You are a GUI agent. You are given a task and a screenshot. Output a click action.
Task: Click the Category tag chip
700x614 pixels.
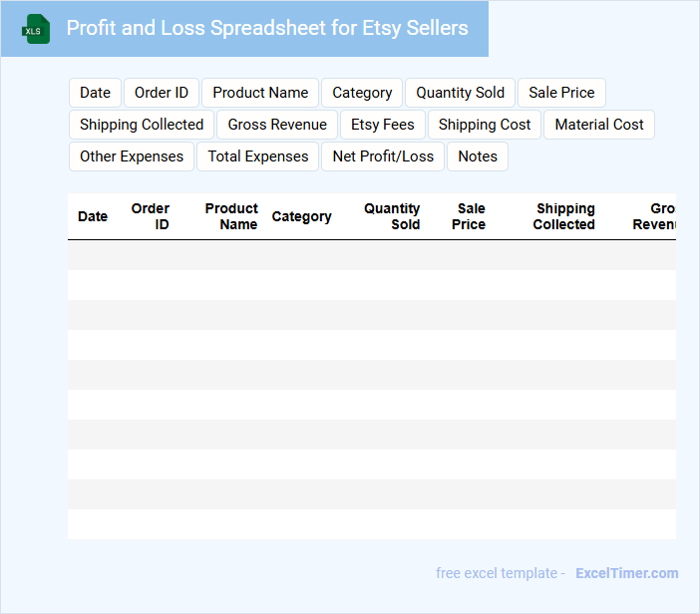362,93
